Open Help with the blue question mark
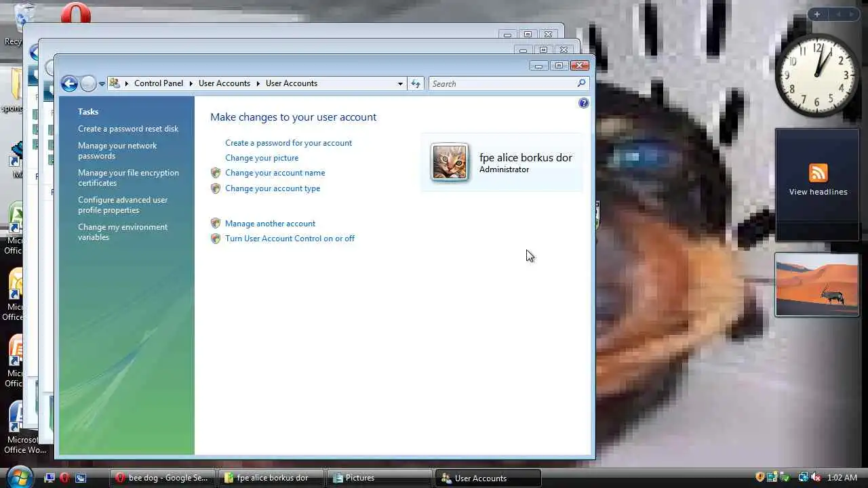 (584, 103)
